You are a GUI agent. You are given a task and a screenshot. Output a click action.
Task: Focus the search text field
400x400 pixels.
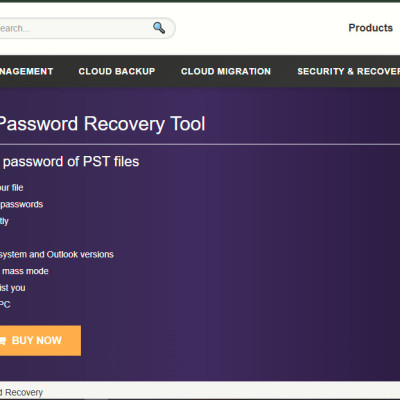point(75,28)
